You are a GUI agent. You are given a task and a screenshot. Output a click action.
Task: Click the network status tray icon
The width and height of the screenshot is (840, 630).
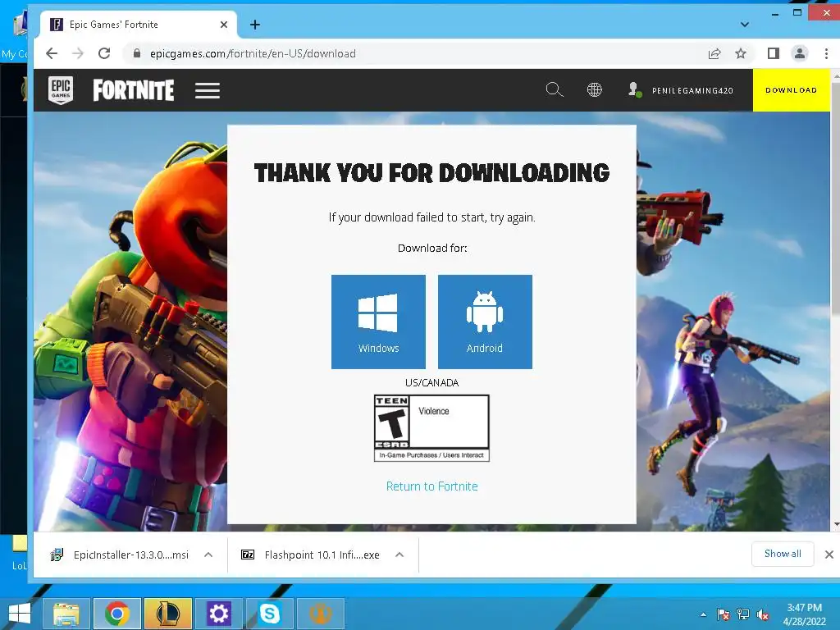(x=743, y=614)
